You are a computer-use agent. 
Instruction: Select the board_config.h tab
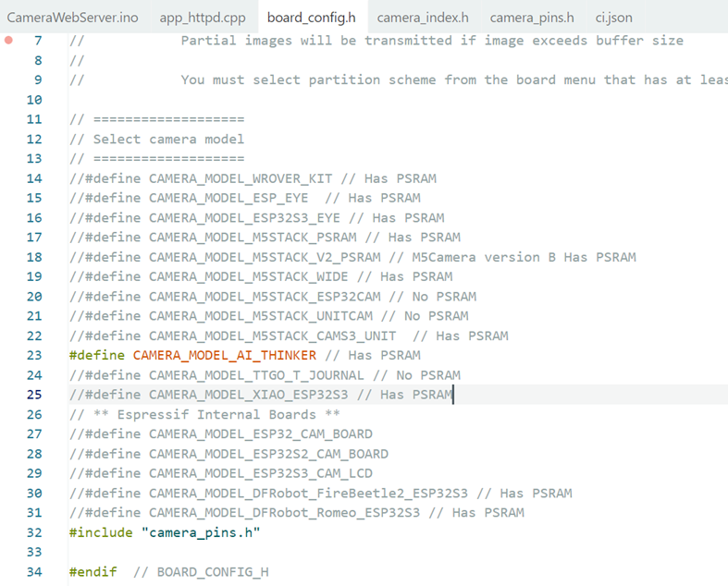311,18
